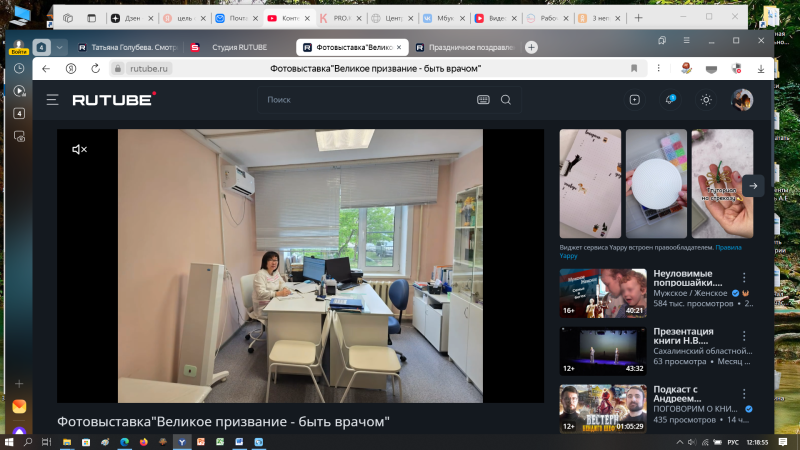Open the video player sidebar icon
Image resolution: width=800 pixels, height=450 pixels.
19,91
